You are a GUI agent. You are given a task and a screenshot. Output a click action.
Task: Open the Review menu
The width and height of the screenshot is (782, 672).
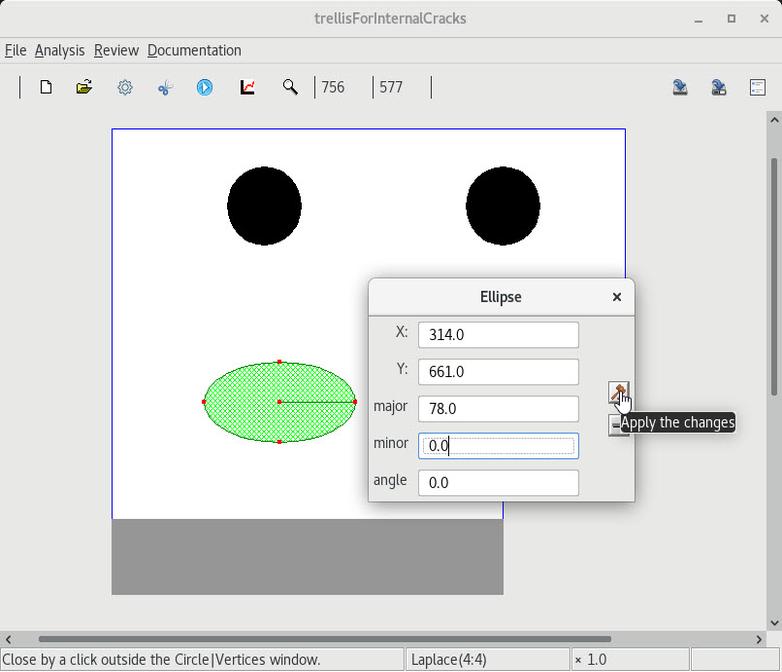pyautogui.click(x=116, y=50)
